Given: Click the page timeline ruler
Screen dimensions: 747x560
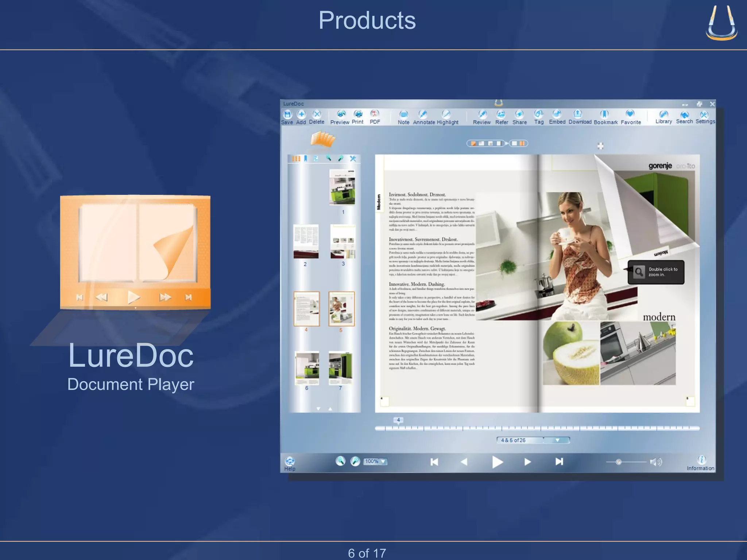Looking at the screenshot, I should click(x=537, y=428).
